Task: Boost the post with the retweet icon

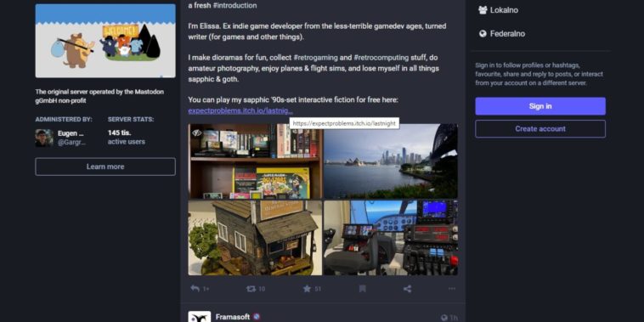Action: 251,289
